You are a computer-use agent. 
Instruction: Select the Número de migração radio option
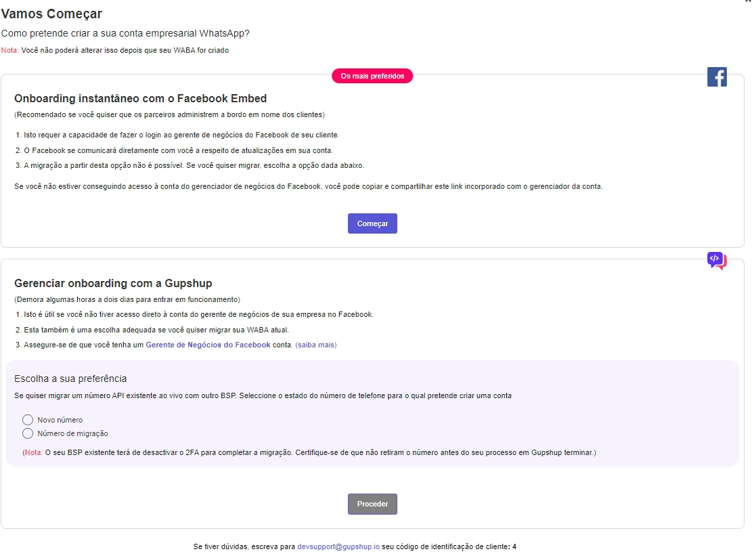pos(28,433)
